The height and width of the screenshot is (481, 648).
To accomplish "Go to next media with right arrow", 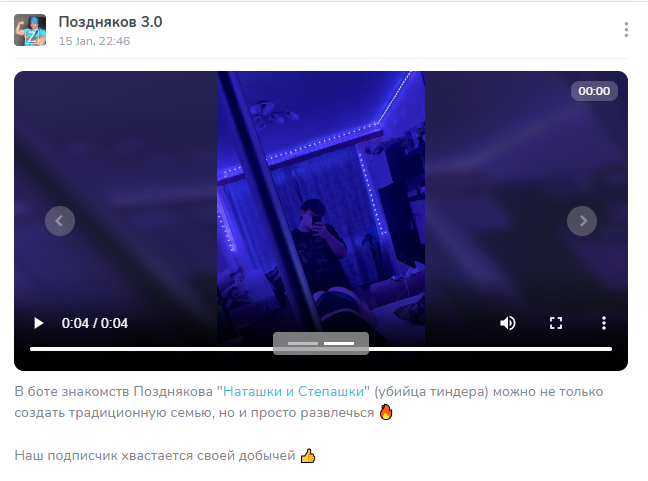I will 582,221.
